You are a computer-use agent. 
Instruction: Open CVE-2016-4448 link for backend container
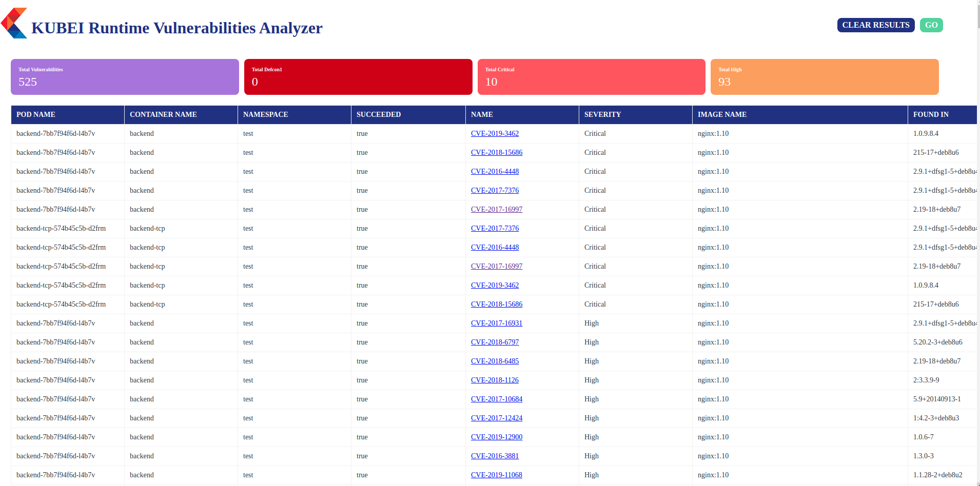[495, 171]
